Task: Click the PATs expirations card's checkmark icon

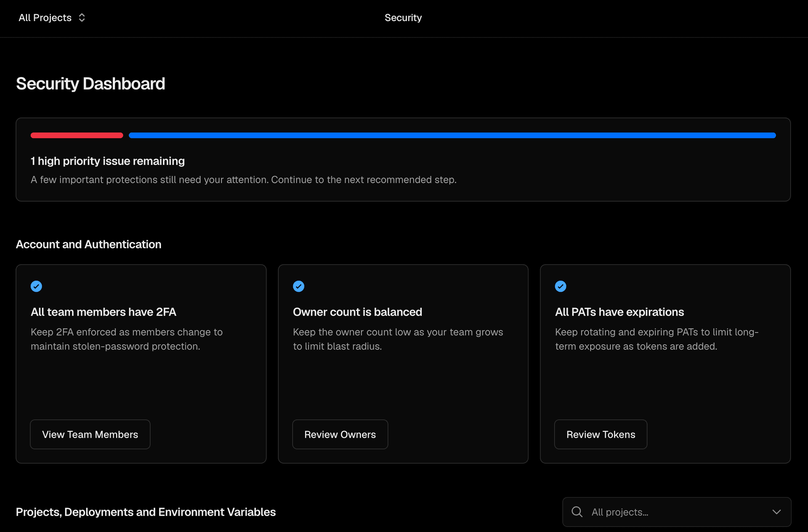Action: pyautogui.click(x=561, y=286)
